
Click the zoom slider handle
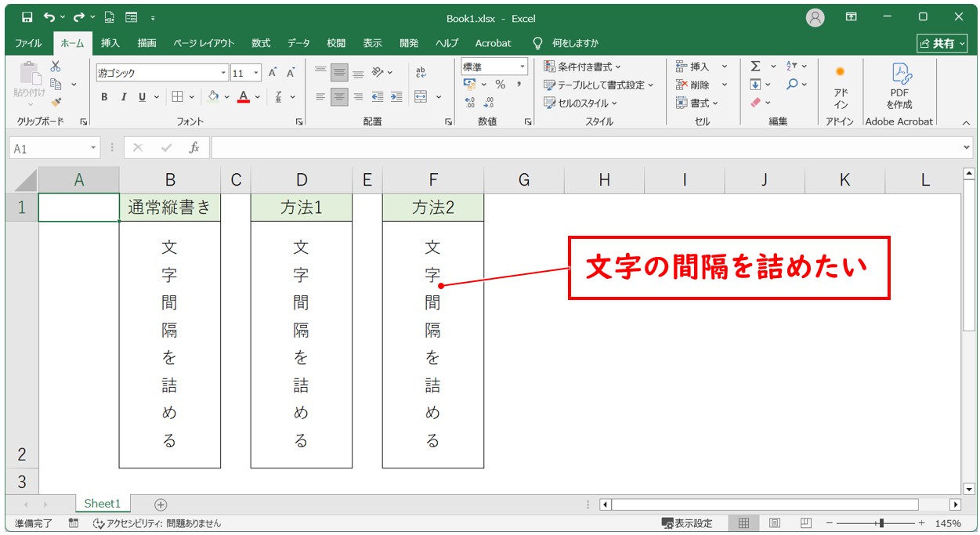[x=882, y=523]
